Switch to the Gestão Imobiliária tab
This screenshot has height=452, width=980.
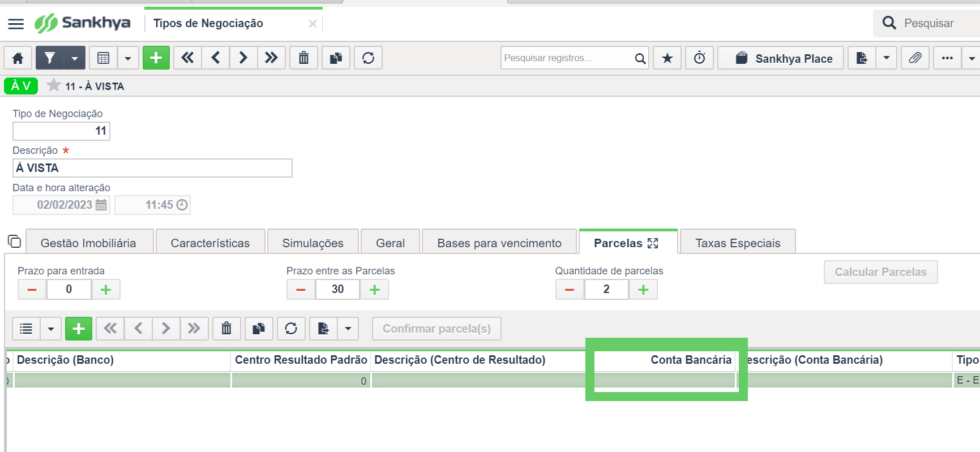coord(88,243)
